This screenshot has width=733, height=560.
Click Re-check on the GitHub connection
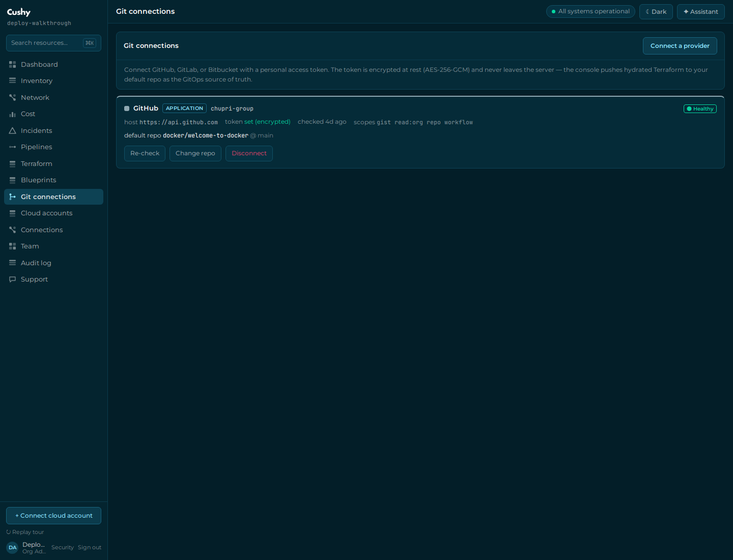point(145,153)
